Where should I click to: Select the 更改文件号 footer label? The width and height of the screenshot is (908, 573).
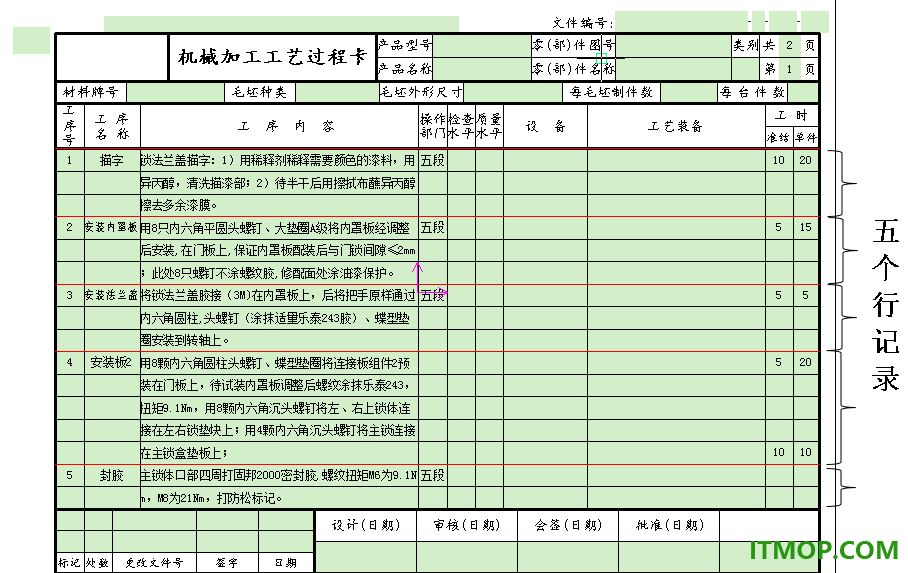[x=155, y=563]
